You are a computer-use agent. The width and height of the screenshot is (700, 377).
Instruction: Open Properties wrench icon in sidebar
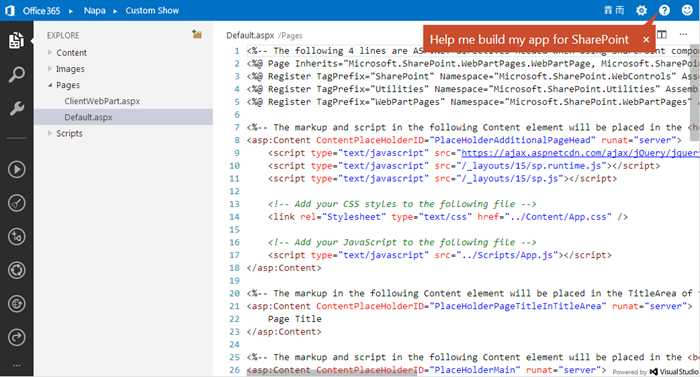point(17,108)
